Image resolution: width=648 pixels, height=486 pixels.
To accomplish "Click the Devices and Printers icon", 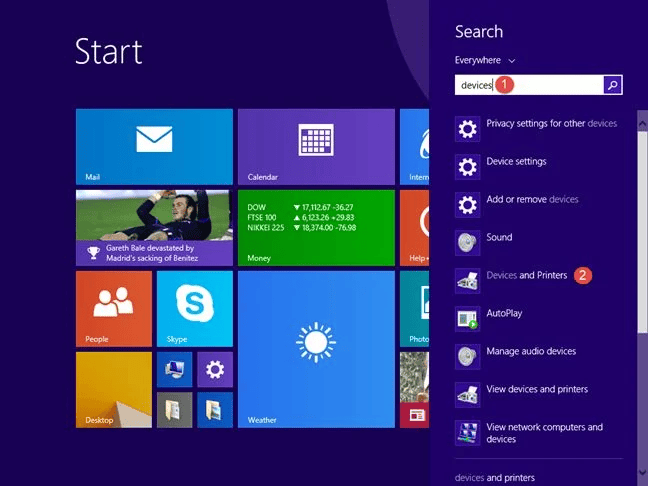I will pos(467,281).
